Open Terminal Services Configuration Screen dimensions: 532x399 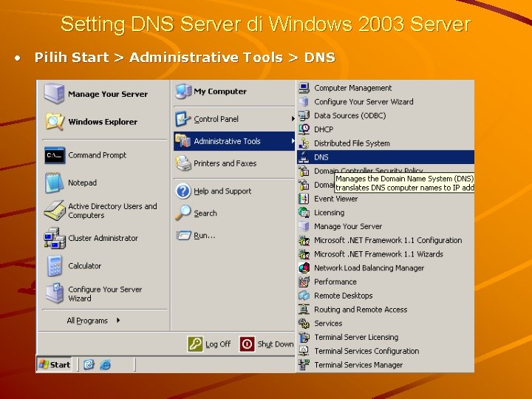click(x=386, y=351)
